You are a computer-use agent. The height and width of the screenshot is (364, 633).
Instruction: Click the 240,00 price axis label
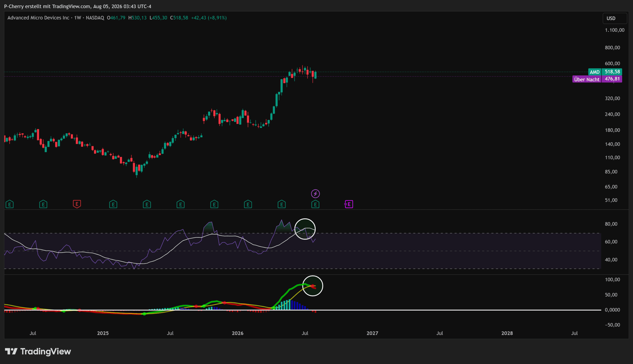612,114
